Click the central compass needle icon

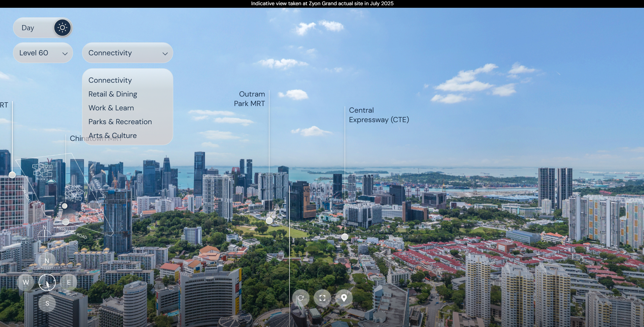(x=47, y=282)
